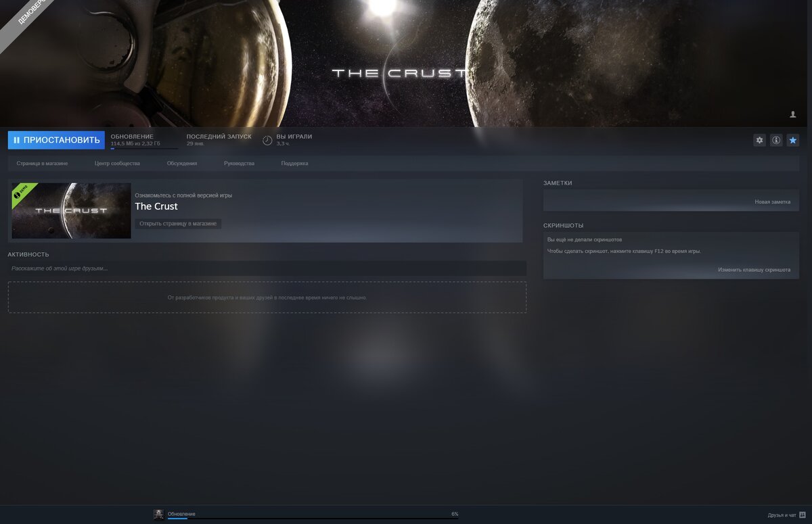Click the Заметки section header

click(558, 183)
